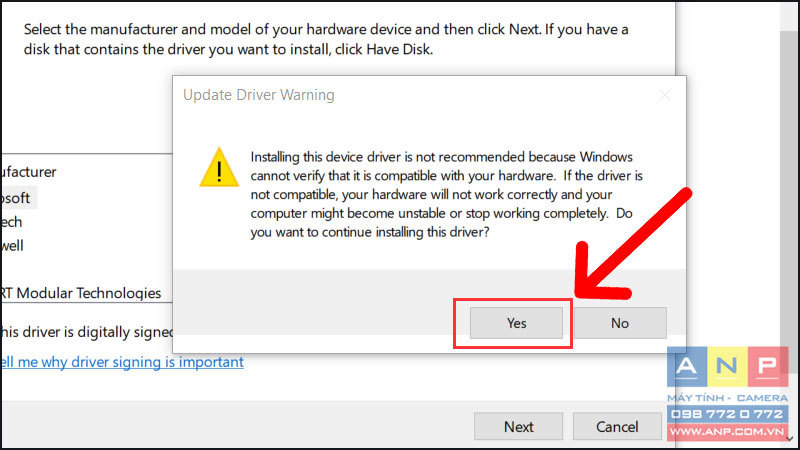
Task: Select the manufacturer entry ending in 'ech'
Action: 11,222
